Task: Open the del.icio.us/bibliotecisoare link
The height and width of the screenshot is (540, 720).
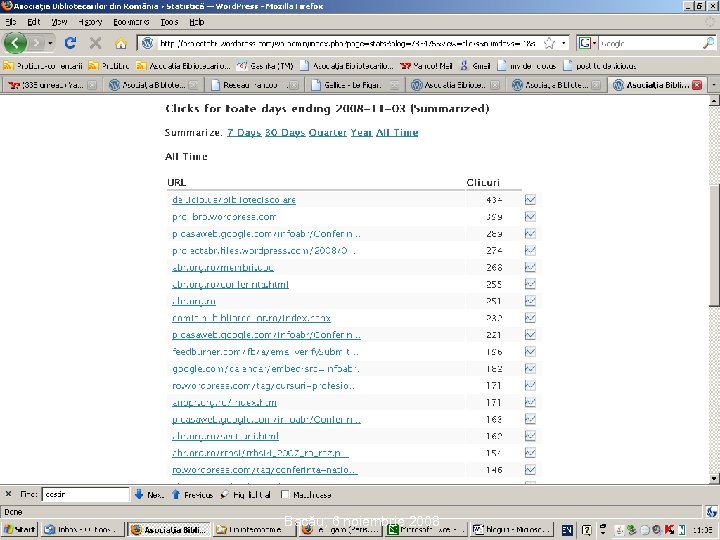Action: point(234,200)
